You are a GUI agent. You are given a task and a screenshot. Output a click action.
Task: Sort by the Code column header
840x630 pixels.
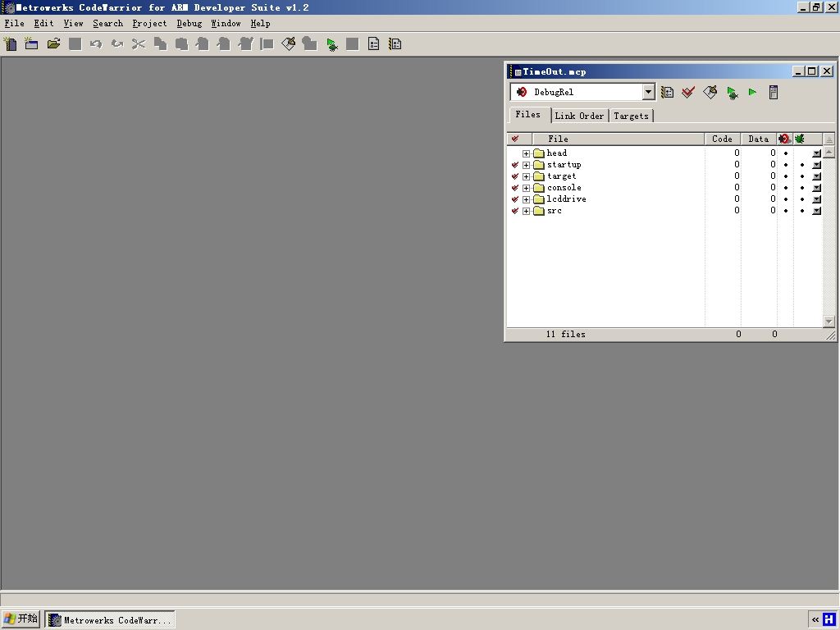722,139
